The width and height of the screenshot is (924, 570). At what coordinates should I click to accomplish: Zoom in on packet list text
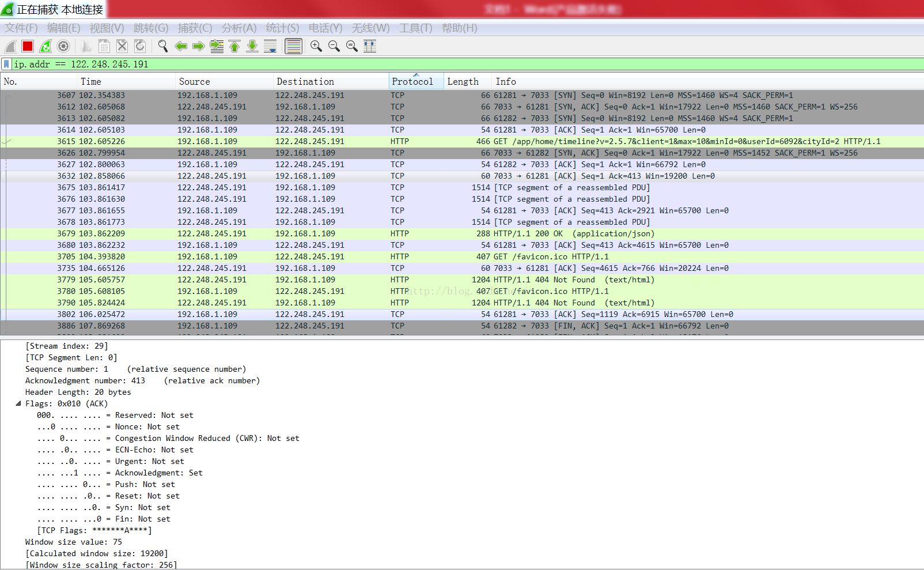pyautogui.click(x=316, y=46)
